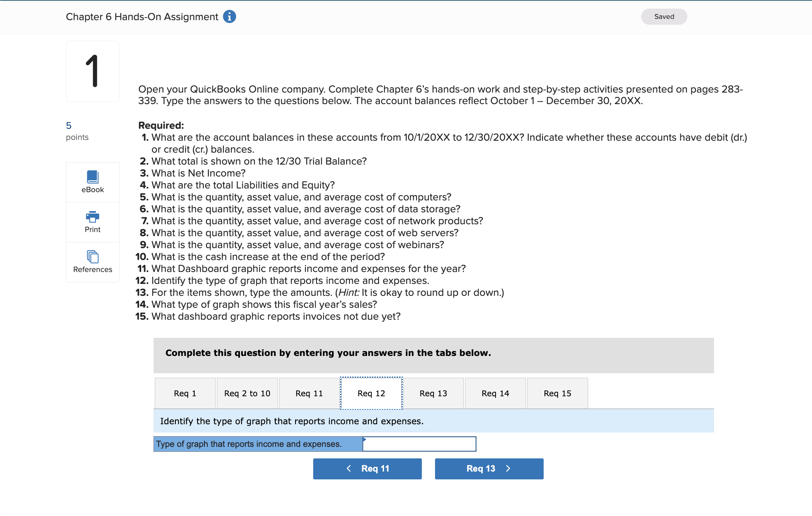The width and height of the screenshot is (812, 516).
Task: Open the Req 2 to 10 tab
Action: (x=247, y=393)
